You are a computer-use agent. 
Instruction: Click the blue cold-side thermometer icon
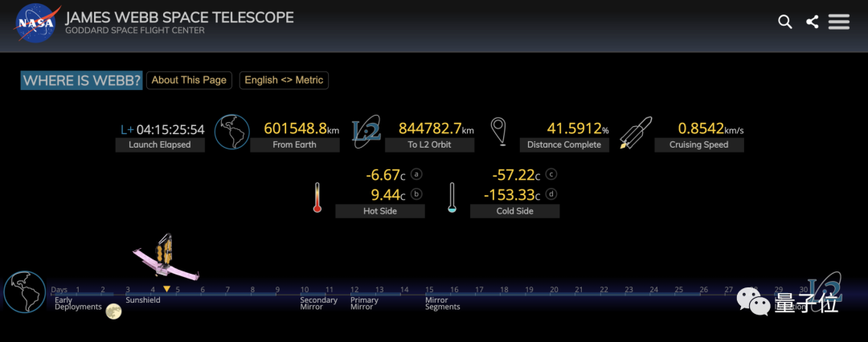[452, 197]
